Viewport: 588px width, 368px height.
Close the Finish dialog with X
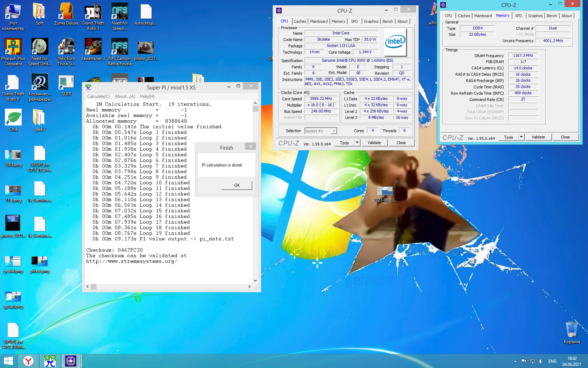pos(251,146)
